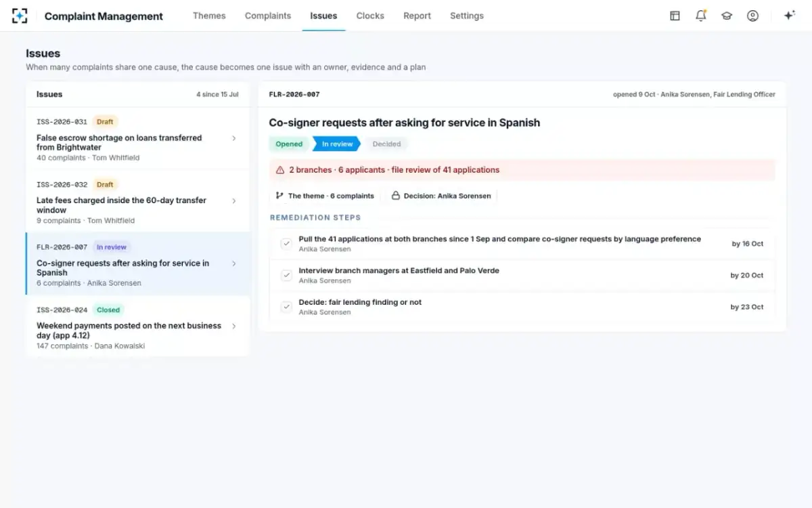Select the In review stage step
This screenshot has width=812, height=508.
coord(337,144)
